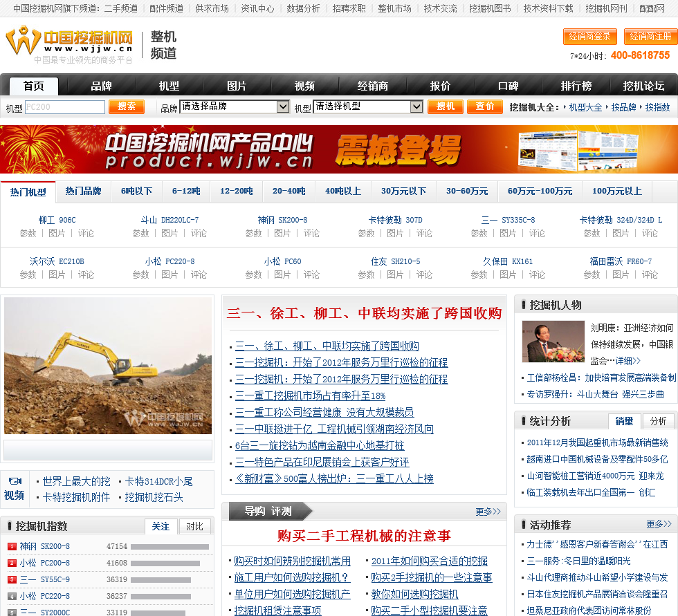
Task: Click rank 1 badge beside 神钢 SK200-8
Action: 12,546
